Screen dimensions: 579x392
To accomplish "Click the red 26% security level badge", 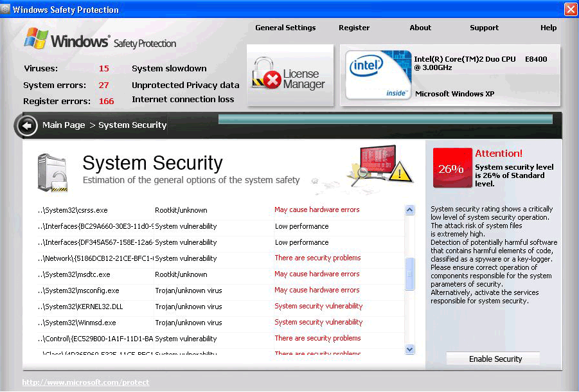I will [452, 168].
